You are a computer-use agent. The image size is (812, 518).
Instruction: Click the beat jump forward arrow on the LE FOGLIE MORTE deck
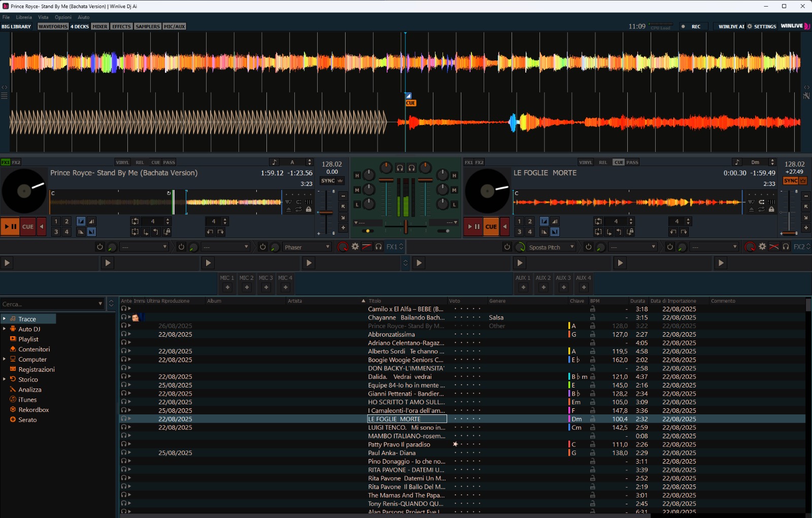pos(684,232)
